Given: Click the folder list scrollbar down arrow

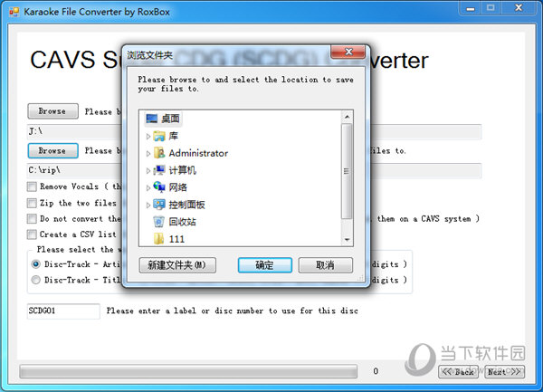Looking at the screenshot, I should pos(347,240).
